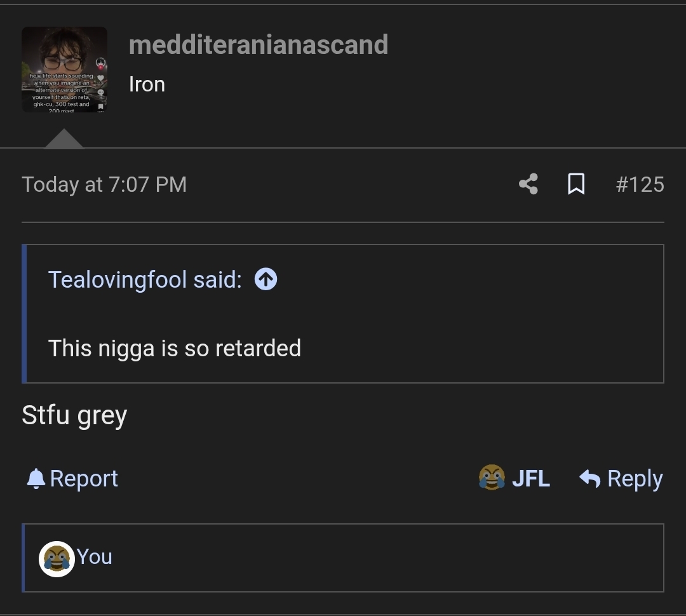Image resolution: width=686 pixels, height=616 pixels.
Task: Toggle the bookmark icon for this post
Action: click(575, 184)
